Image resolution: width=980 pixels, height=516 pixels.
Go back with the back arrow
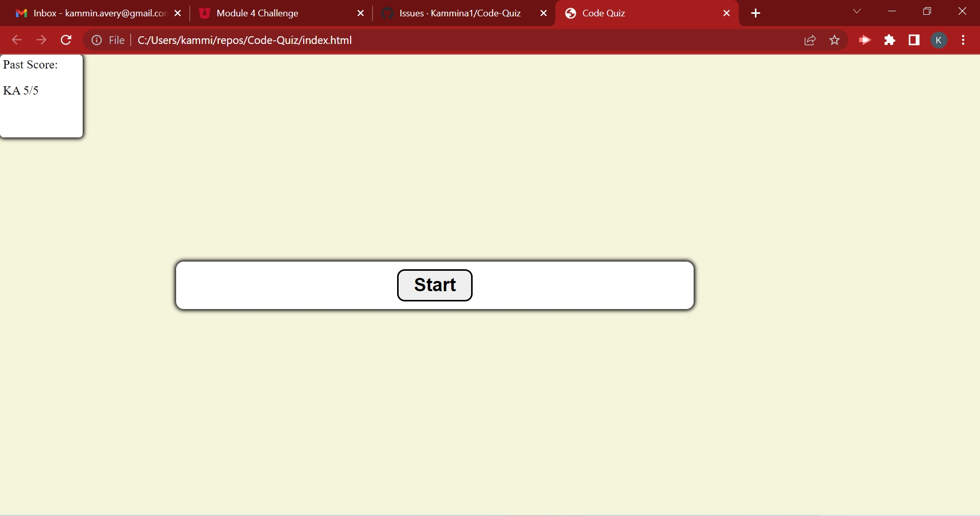[16, 40]
